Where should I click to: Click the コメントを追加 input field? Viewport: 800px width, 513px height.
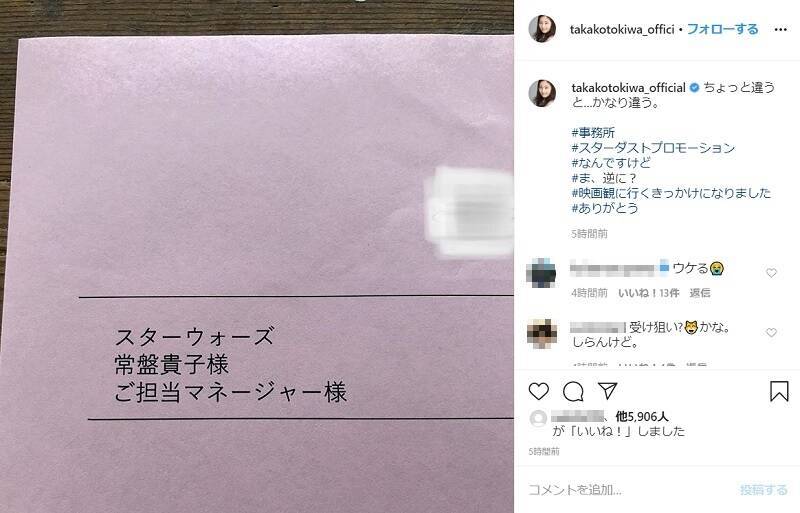click(x=628, y=490)
